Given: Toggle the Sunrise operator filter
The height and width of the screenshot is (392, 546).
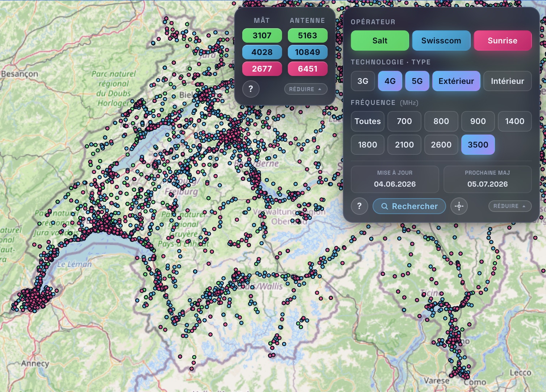Looking at the screenshot, I should tap(503, 41).
